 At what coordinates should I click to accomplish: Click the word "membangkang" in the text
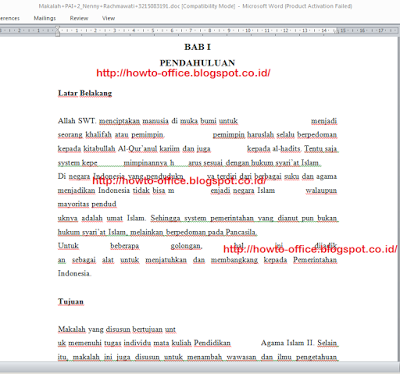(x=234, y=260)
